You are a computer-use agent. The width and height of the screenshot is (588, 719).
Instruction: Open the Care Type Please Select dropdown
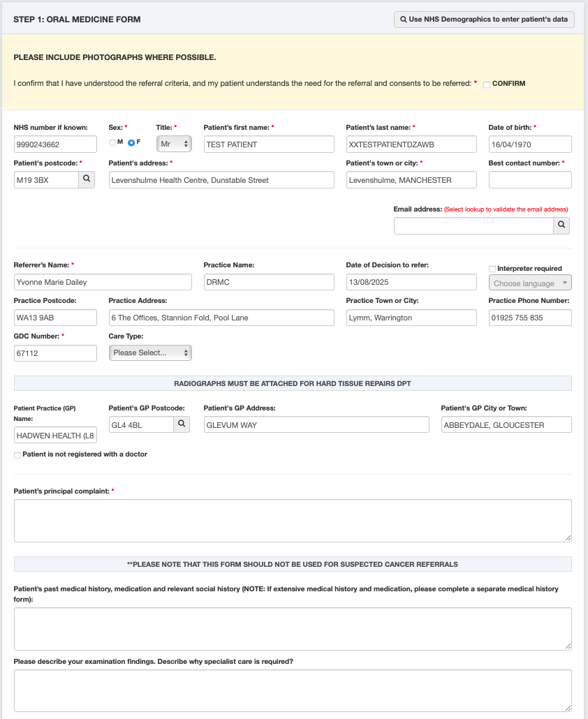150,353
